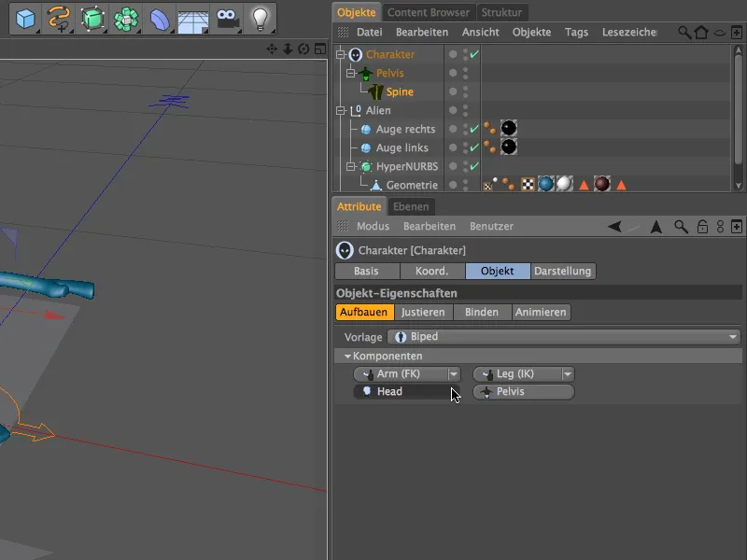
Task: Toggle Geometrie visibility dots
Action: pos(465,184)
